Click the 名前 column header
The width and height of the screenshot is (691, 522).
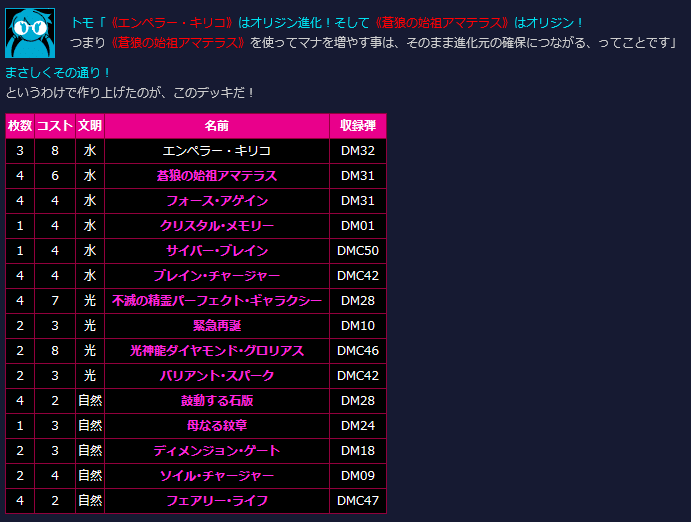[217, 126]
